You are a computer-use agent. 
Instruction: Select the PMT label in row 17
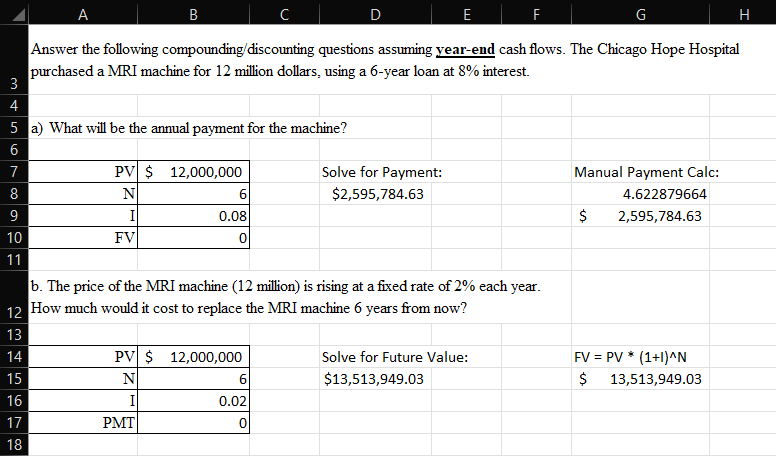[x=83, y=423]
